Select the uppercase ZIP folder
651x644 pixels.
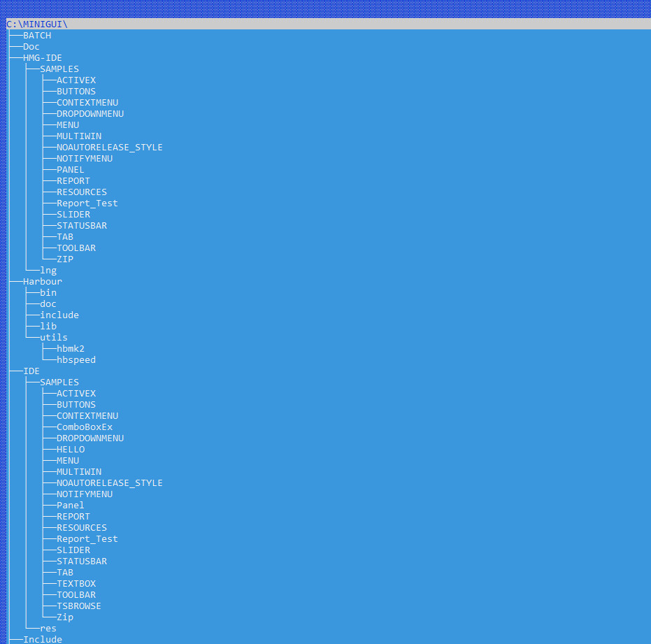pos(65,259)
